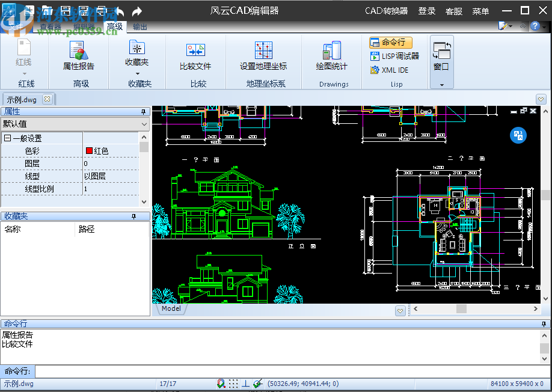Click the 图层 value field 0
Viewport: 552px width, 392px height.
click(111, 164)
